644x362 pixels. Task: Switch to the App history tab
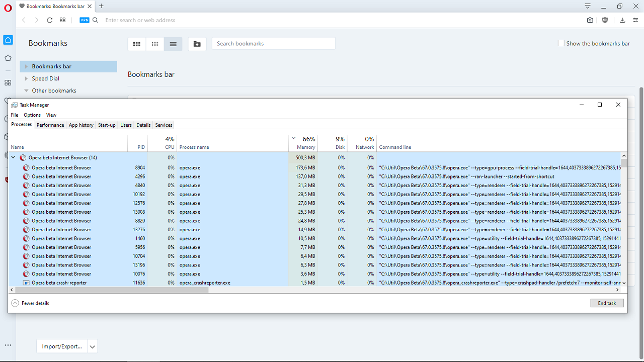coord(81,125)
